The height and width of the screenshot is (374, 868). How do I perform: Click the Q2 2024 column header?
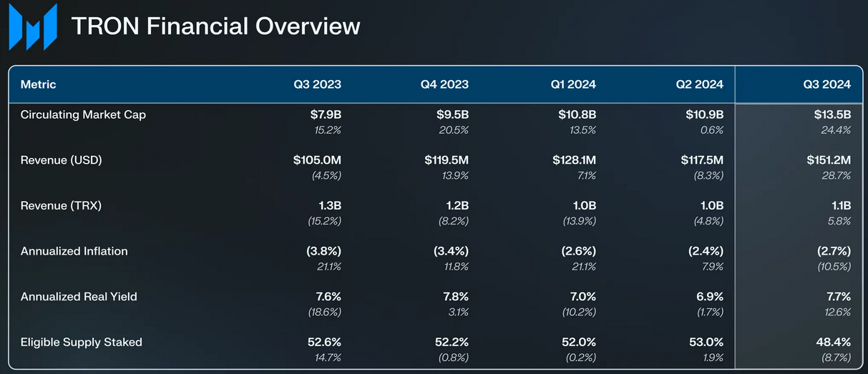[699, 84]
